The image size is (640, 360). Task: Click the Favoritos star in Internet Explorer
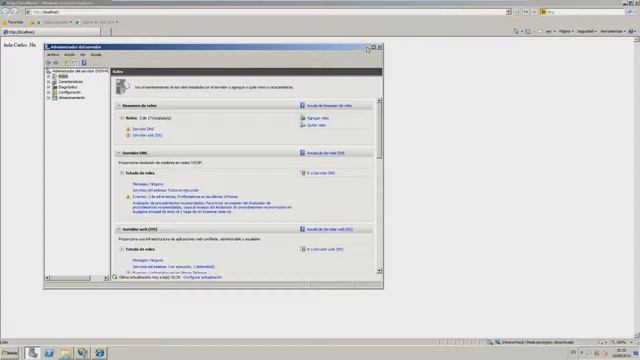coord(5,22)
